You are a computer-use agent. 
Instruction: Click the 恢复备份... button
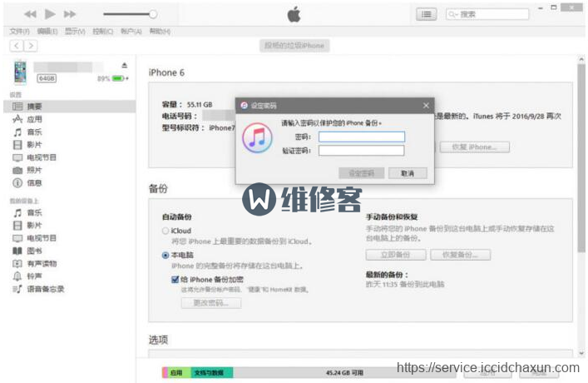tap(460, 255)
